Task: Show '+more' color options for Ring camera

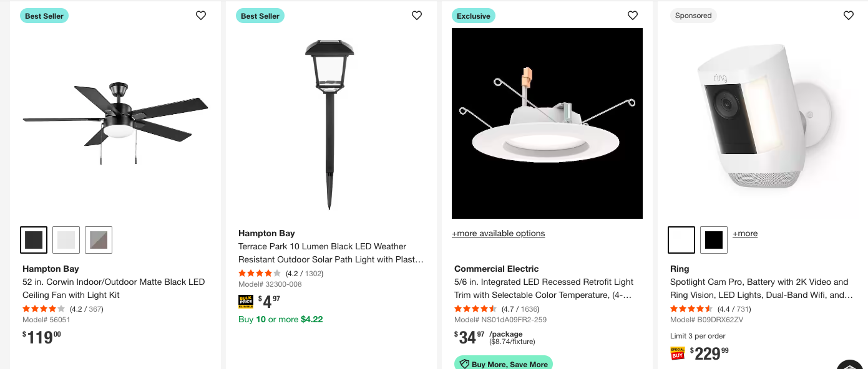Action: [x=745, y=234]
